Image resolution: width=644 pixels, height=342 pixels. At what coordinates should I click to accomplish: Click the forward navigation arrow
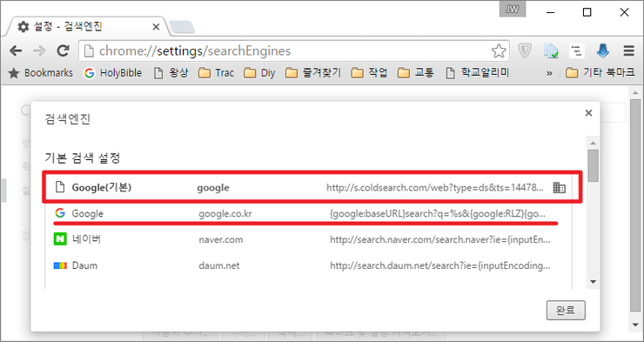pyautogui.click(x=39, y=51)
